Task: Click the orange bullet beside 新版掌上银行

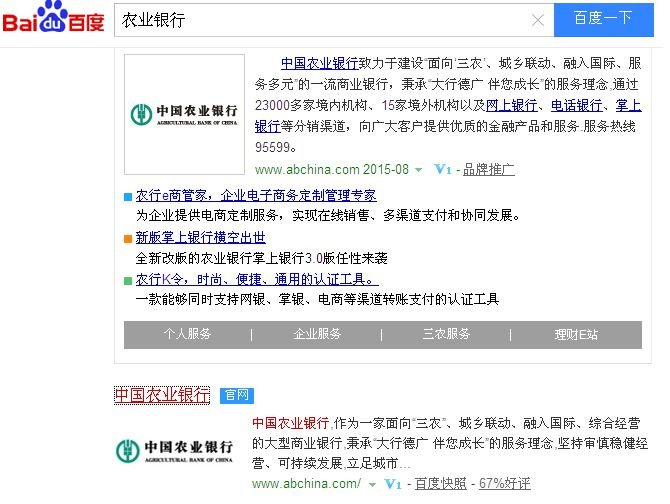Action: (128, 238)
